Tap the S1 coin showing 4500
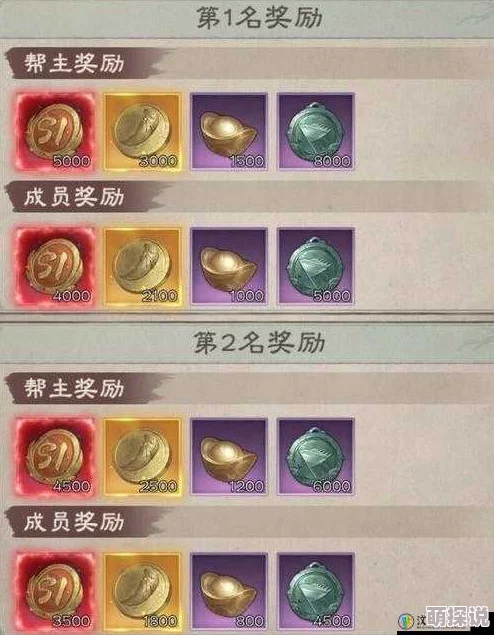494x635 pixels. coord(55,457)
